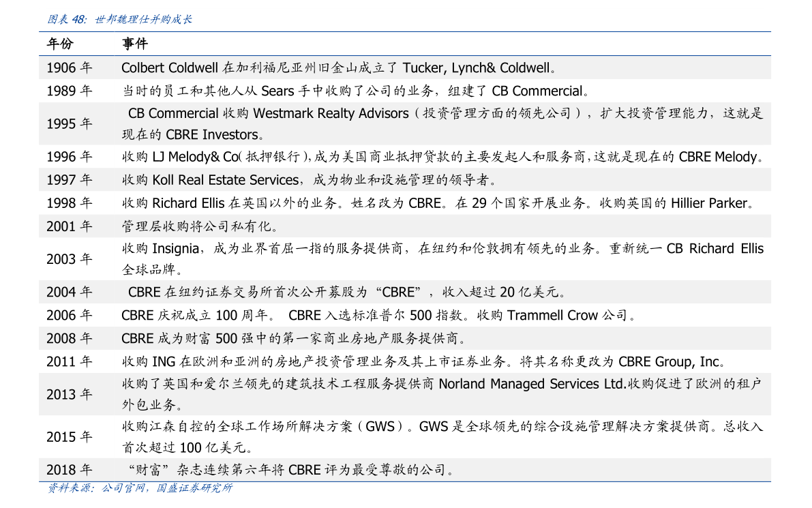
Task: Click the 1906 年 year cell
Action: pos(69,68)
